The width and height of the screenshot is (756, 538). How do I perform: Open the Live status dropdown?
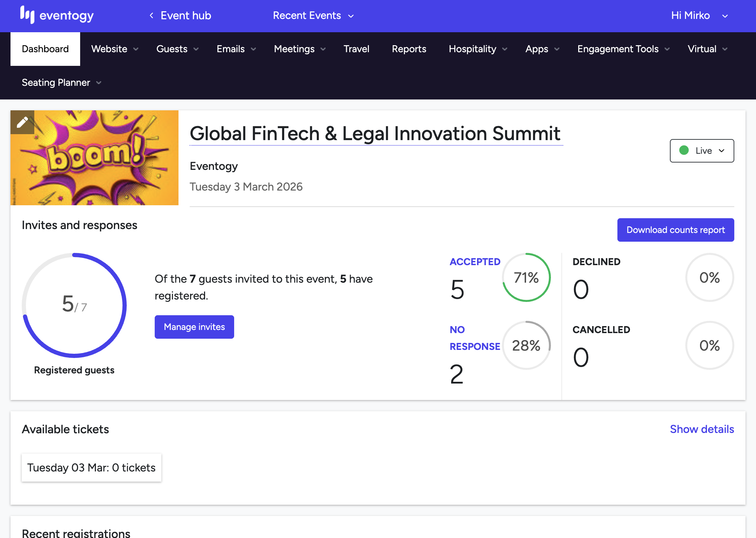[x=702, y=151]
